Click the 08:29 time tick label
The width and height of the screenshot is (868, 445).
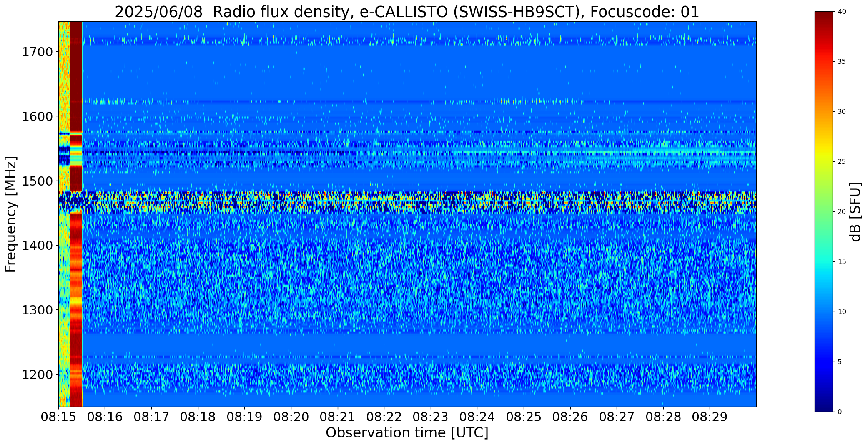click(x=710, y=417)
